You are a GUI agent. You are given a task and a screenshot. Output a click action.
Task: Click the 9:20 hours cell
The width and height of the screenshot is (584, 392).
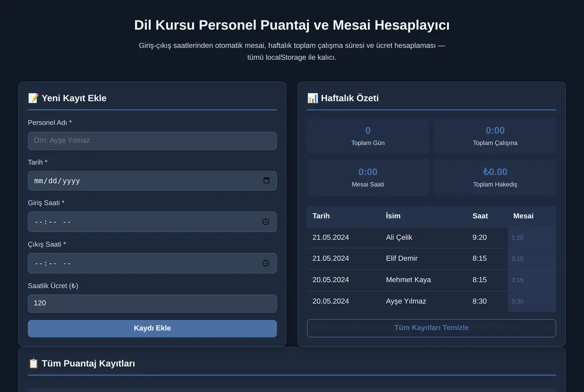point(487,237)
